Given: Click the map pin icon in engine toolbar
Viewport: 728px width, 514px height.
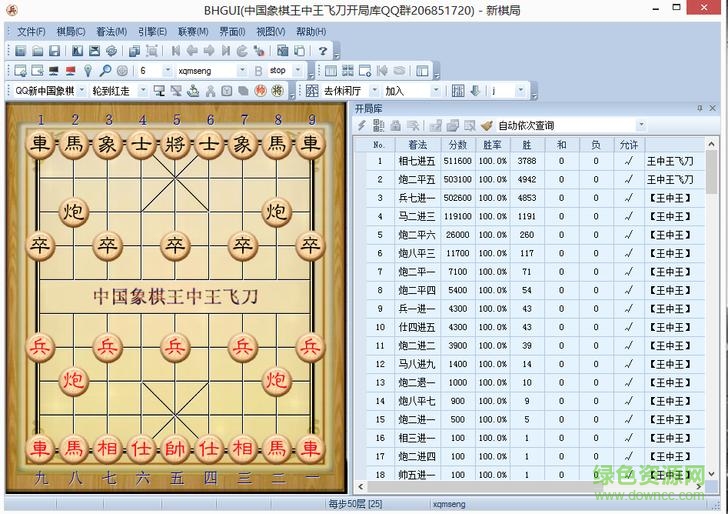Looking at the screenshot, I should (x=88, y=71).
